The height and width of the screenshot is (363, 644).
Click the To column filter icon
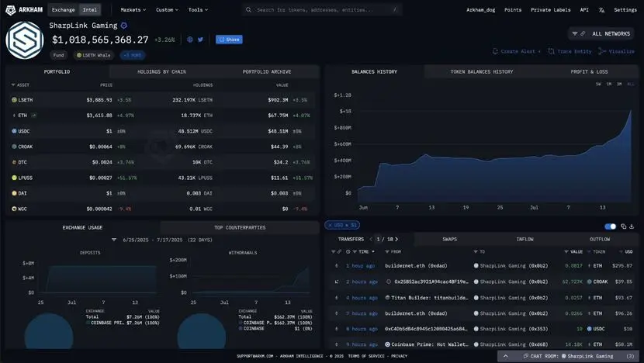pos(476,252)
